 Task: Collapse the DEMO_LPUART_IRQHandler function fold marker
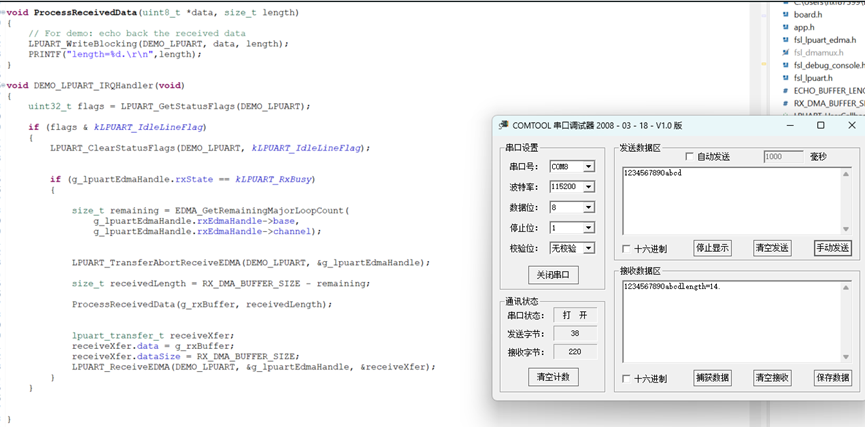3,86
